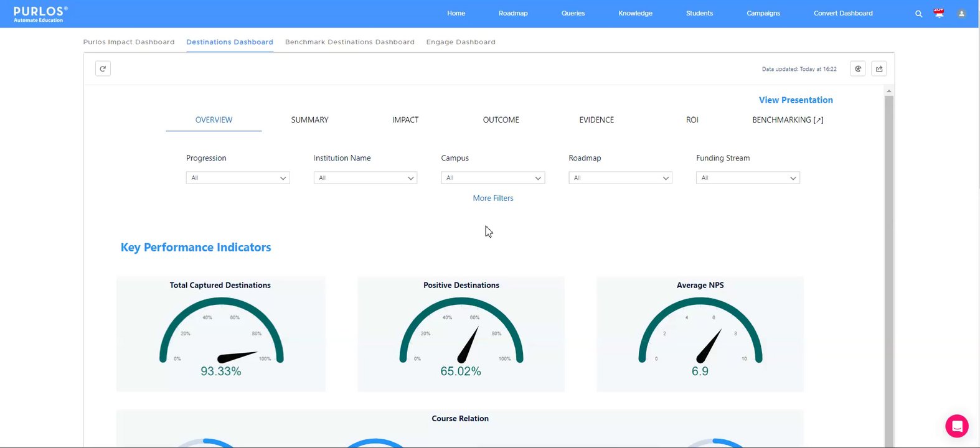The width and height of the screenshot is (980, 448).
Task: Open Knowledge in the top navigation
Action: [x=636, y=13]
